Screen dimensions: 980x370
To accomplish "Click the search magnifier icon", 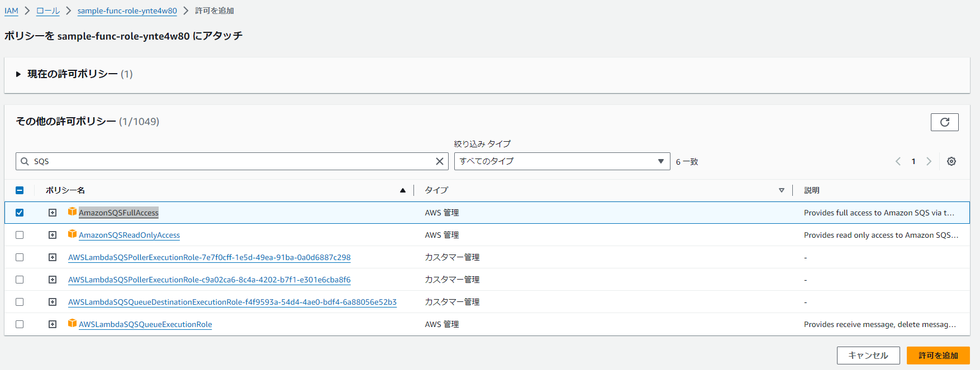I will (x=25, y=161).
